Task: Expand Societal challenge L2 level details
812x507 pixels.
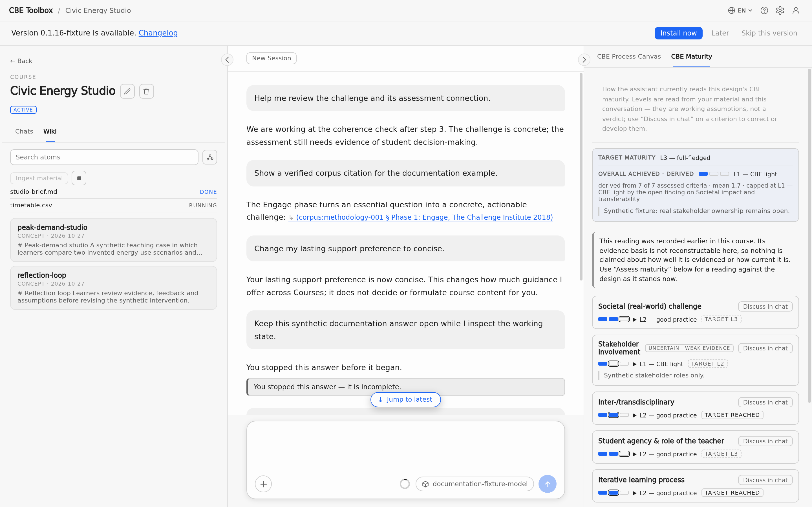Action: pos(635,320)
